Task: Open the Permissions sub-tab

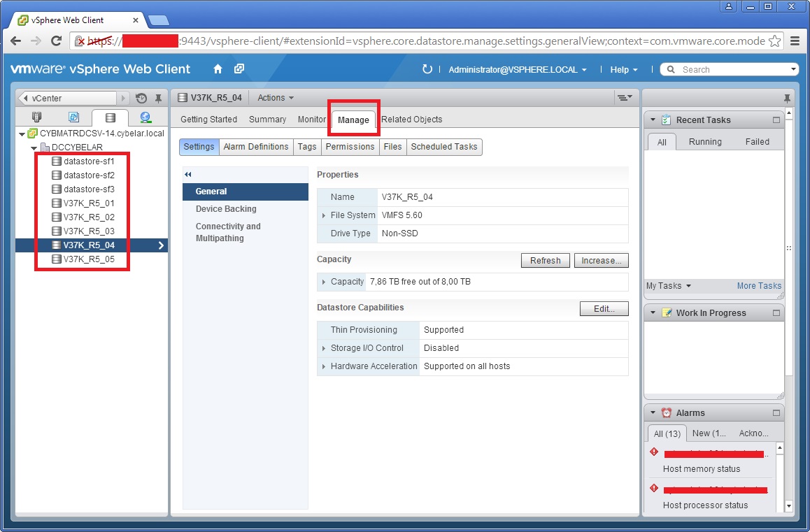Action: [350, 147]
